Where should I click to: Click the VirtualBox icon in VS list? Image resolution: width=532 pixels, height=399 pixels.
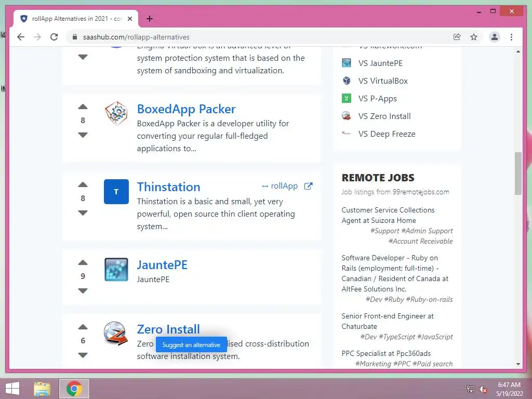[347, 81]
